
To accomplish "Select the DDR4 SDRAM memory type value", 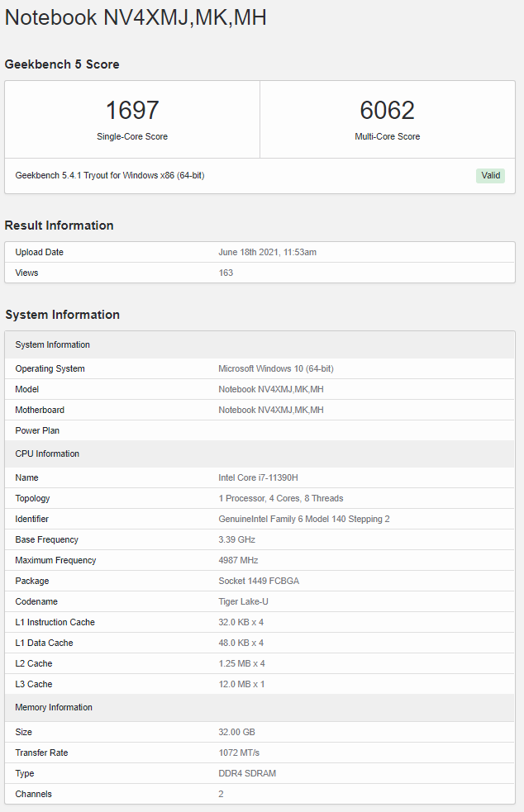I will 247,773.
